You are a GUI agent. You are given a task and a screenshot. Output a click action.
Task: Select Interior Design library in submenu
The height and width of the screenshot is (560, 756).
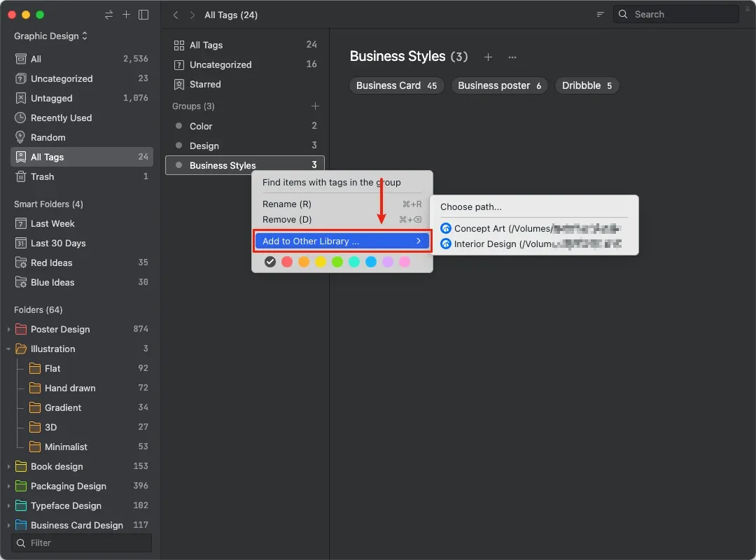click(533, 244)
